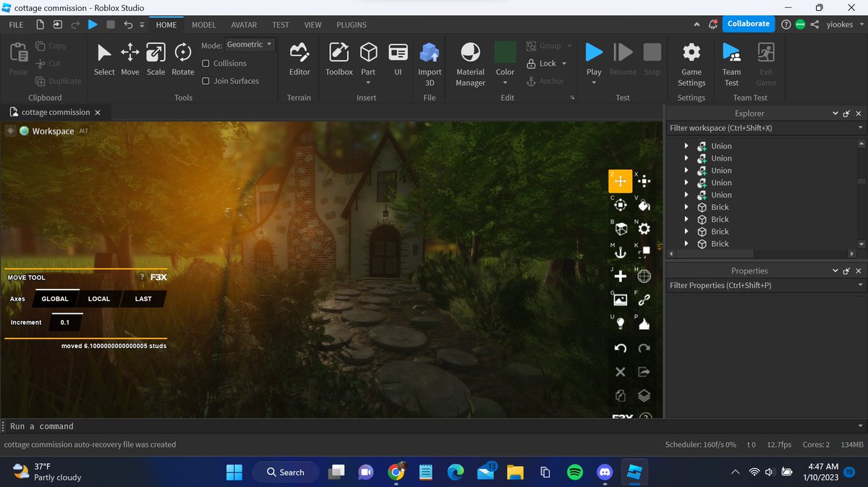Select the F3X Resize tool (X)
The image size is (868, 487).
[x=644, y=182]
